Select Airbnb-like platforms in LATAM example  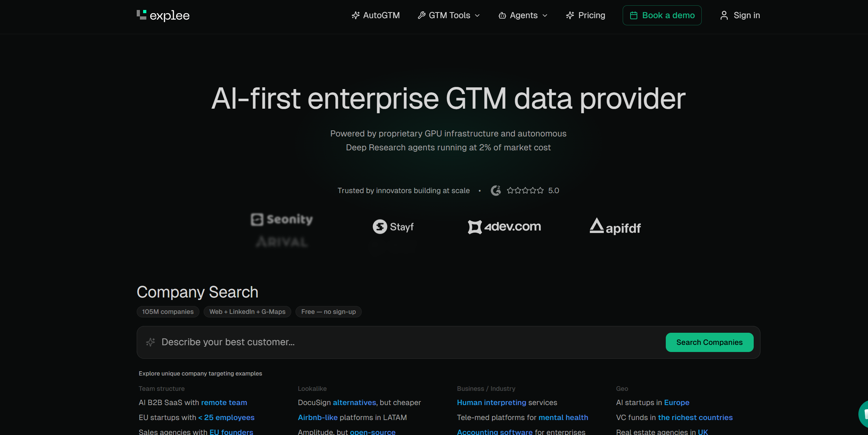pyautogui.click(x=352, y=418)
